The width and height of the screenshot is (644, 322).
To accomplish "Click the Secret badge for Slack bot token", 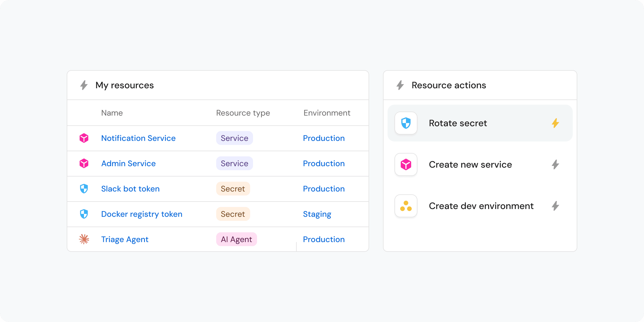I will pyautogui.click(x=233, y=189).
